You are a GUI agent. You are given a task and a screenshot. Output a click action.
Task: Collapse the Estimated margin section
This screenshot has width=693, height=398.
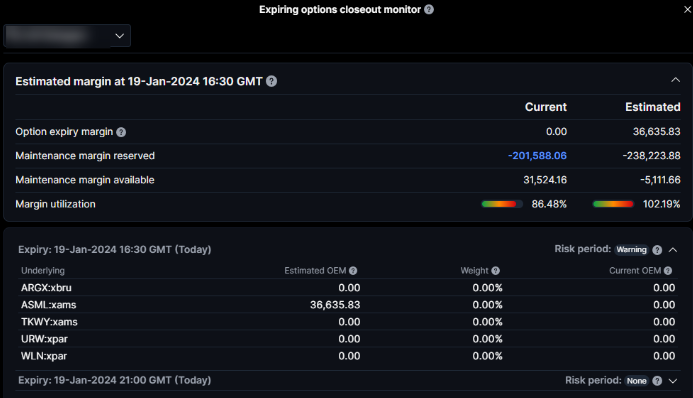[x=675, y=80]
